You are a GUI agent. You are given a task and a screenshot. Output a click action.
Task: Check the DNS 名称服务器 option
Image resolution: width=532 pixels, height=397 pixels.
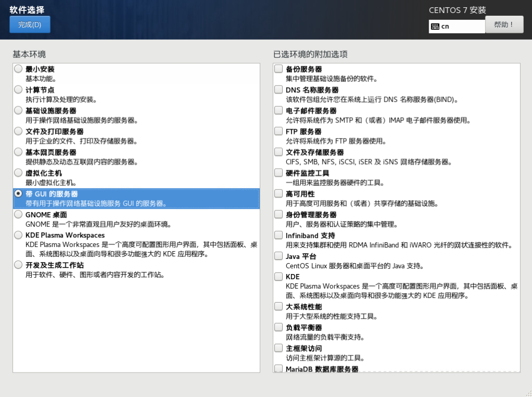[x=279, y=90]
